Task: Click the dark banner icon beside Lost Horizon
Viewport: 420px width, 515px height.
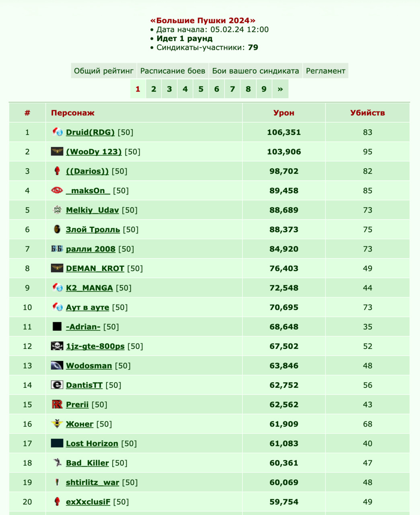Action: (x=57, y=443)
